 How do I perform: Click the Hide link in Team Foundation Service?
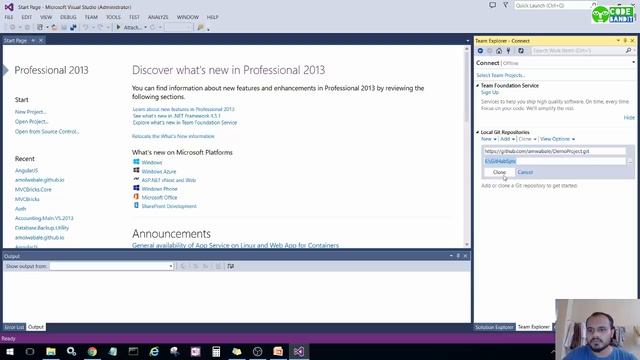(x=629, y=118)
